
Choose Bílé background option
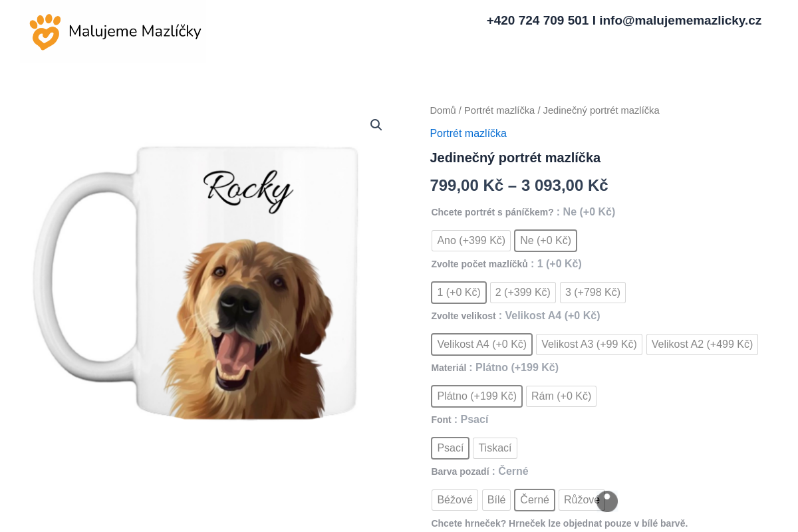[496, 499]
